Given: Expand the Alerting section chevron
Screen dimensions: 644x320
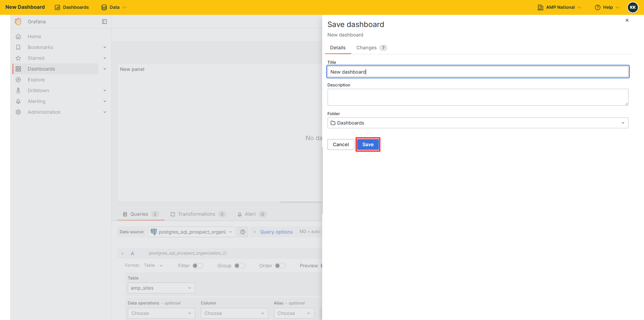Looking at the screenshot, I should pos(105,101).
